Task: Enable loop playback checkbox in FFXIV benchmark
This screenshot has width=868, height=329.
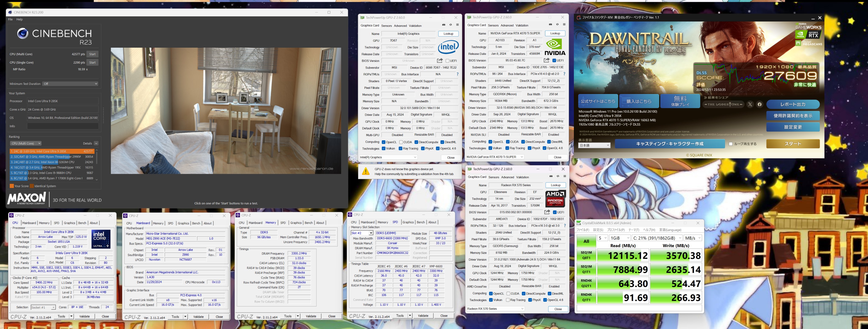Action: [x=731, y=144]
